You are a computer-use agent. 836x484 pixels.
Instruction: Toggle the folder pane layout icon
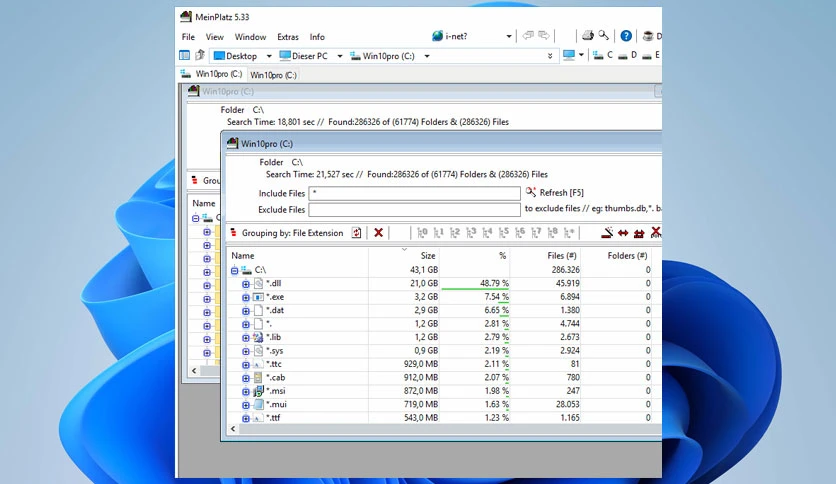(184, 55)
